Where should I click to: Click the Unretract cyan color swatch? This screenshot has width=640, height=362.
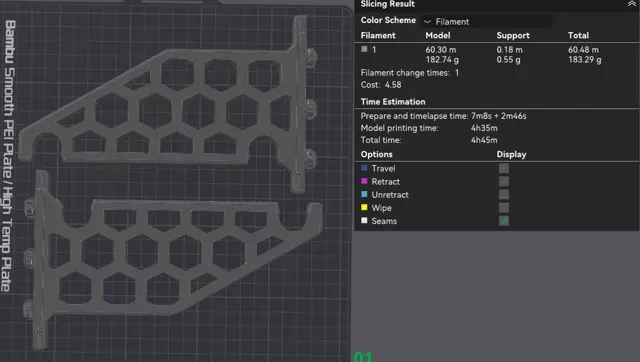pos(364,194)
